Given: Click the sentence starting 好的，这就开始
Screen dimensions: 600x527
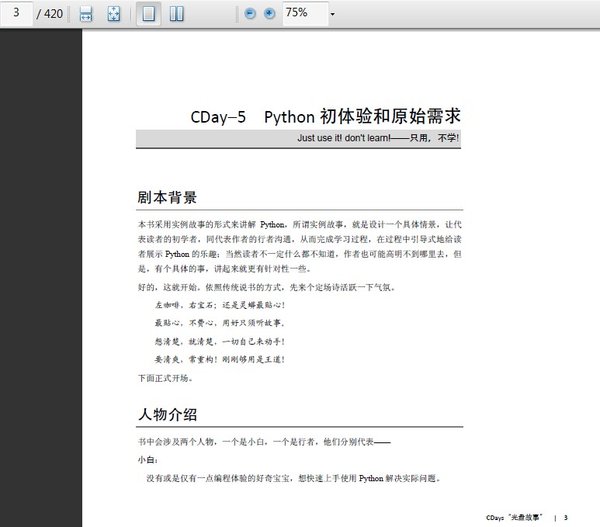Looking at the screenshot, I should click(266, 287).
